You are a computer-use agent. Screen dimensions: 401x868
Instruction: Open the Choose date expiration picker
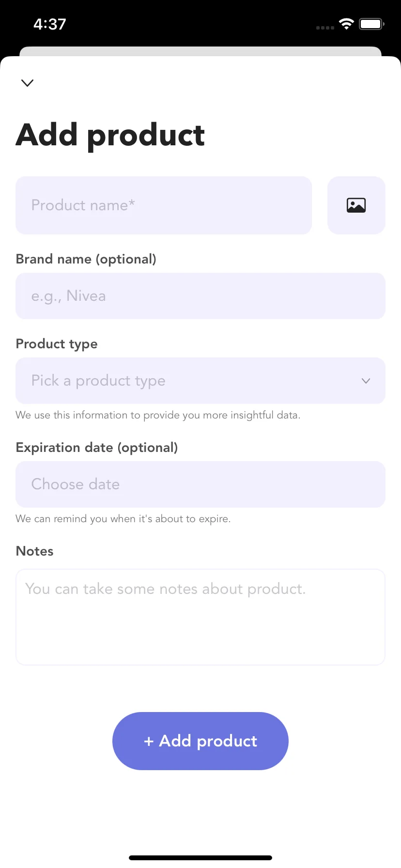[200, 484]
